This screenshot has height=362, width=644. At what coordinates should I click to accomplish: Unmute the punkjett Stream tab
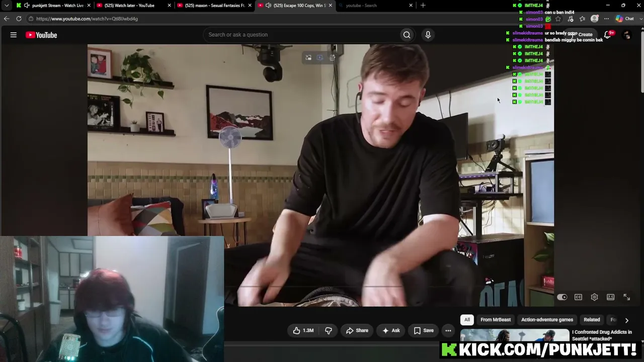pos(27,6)
